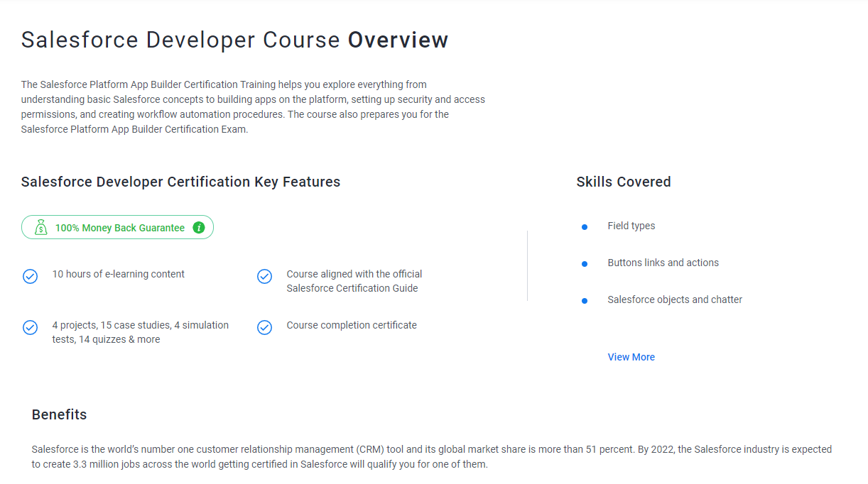Click the Field types skill item
Screen dimensions: 868x484
point(631,226)
